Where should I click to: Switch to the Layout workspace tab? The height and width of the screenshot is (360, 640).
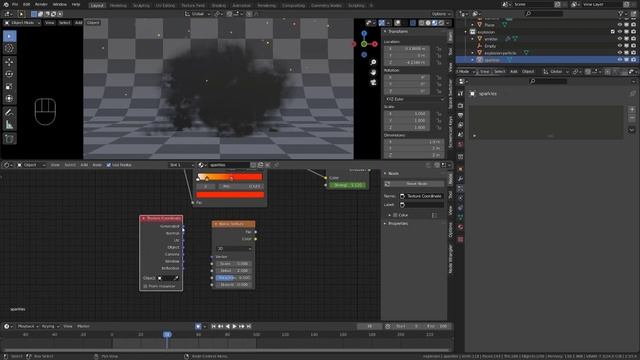coord(97,6)
